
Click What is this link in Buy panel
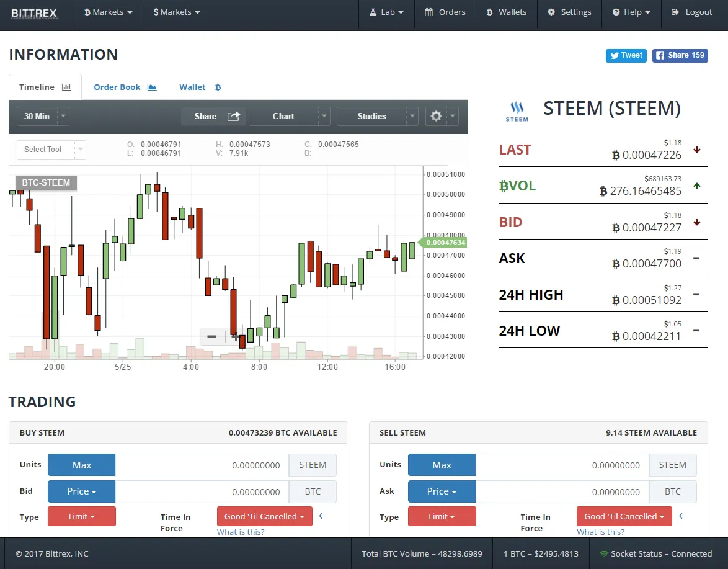241,532
